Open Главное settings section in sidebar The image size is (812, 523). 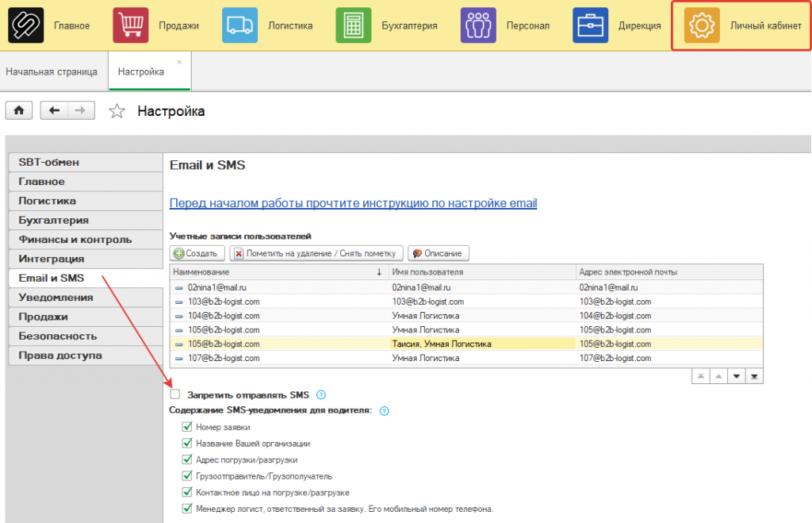pos(86,182)
